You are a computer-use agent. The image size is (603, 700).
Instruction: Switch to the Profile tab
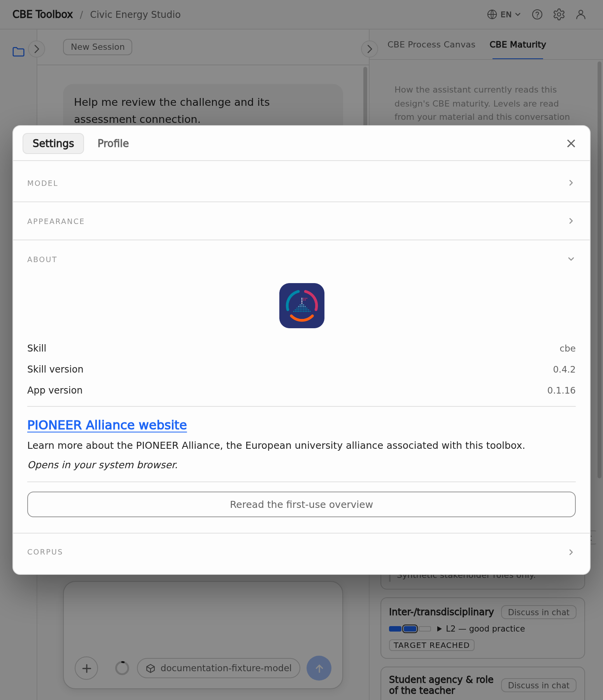click(113, 143)
